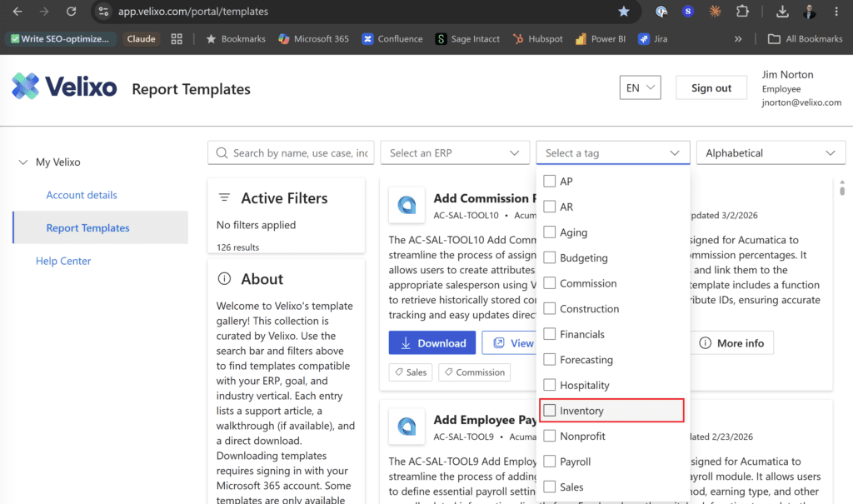Show more bookmarks with double chevron
The height and width of the screenshot is (504, 853).
coord(738,39)
